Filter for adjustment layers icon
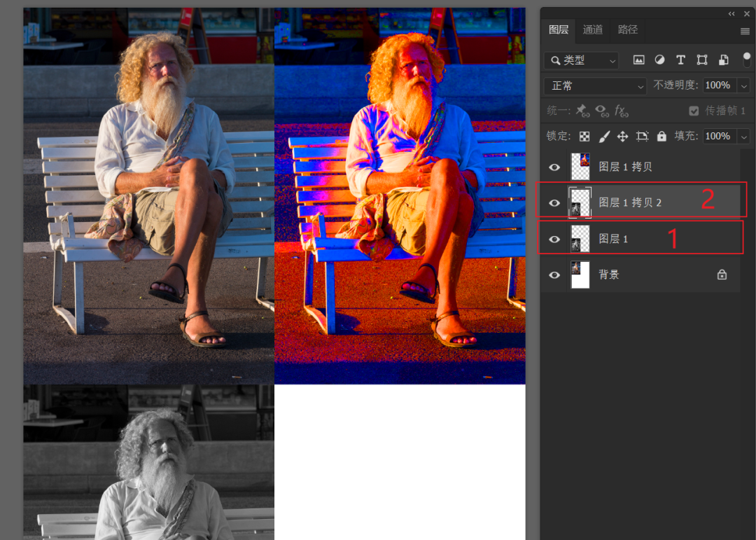This screenshot has height=540, width=756. pos(659,60)
